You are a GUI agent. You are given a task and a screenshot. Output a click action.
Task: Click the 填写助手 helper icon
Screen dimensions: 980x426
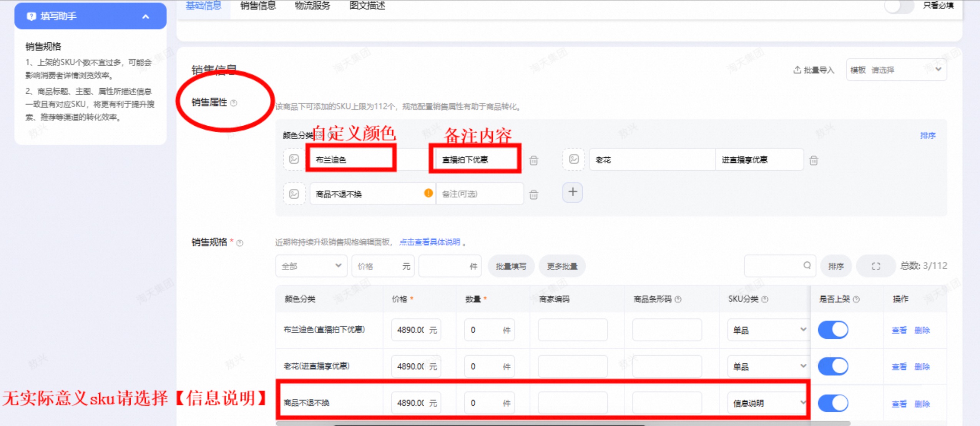tap(31, 16)
